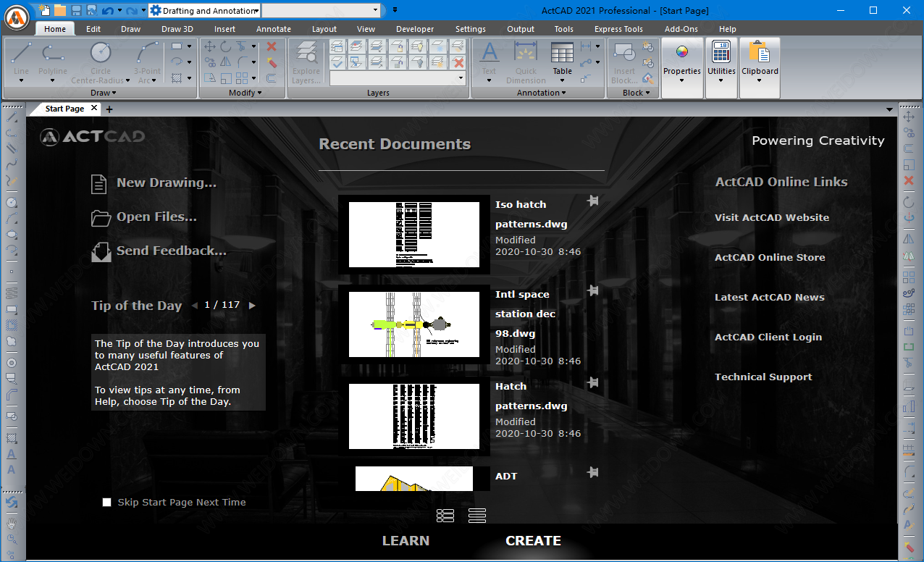924x562 pixels.
Task: Switch to the LEARN page
Action: coord(406,541)
